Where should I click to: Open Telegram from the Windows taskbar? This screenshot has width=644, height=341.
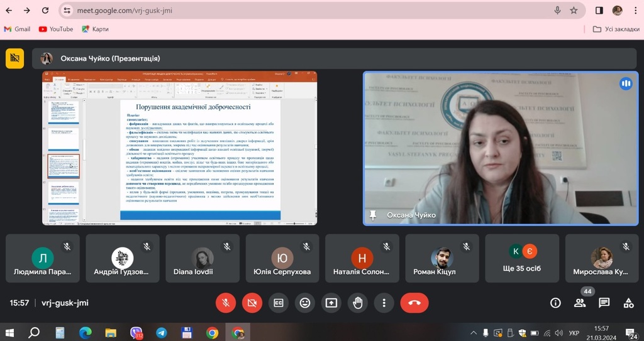[x=161, y=332]
